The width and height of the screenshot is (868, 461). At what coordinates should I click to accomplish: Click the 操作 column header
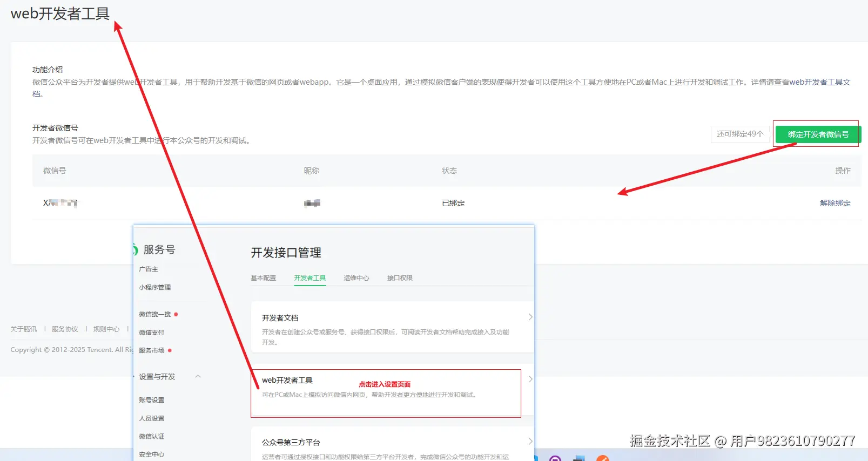tap(843, 171)
